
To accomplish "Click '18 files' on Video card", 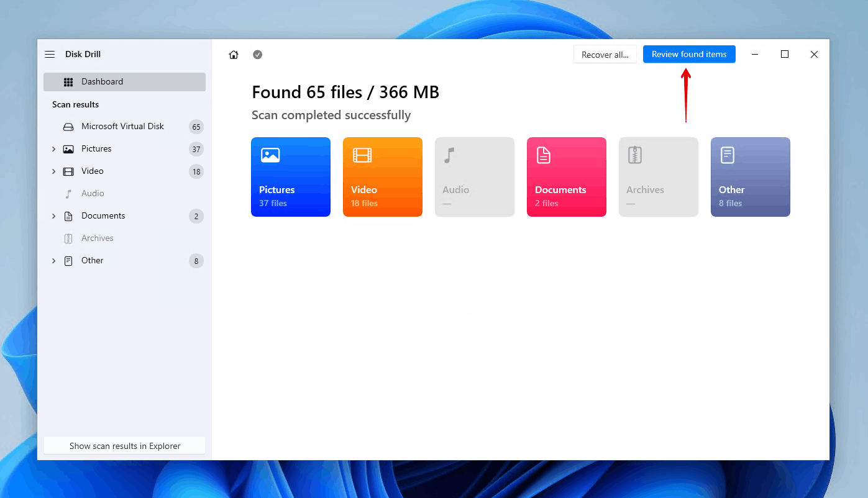I will (364, 203).
